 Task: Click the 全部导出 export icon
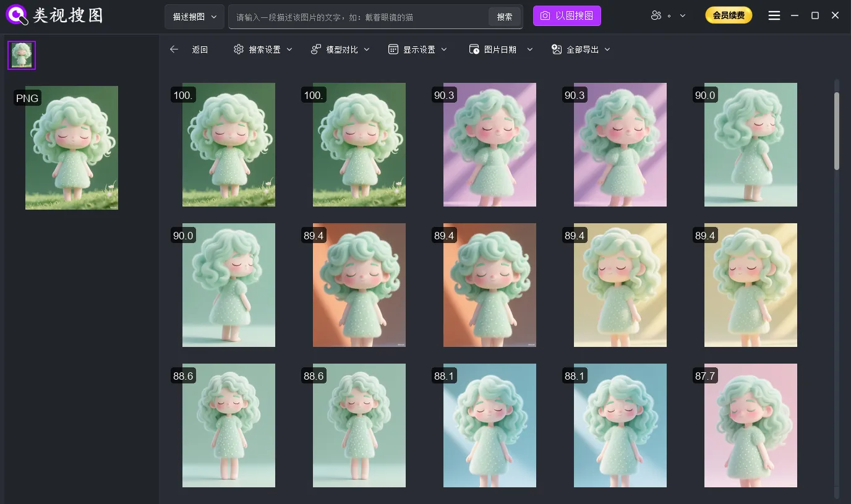pos(555,49)
